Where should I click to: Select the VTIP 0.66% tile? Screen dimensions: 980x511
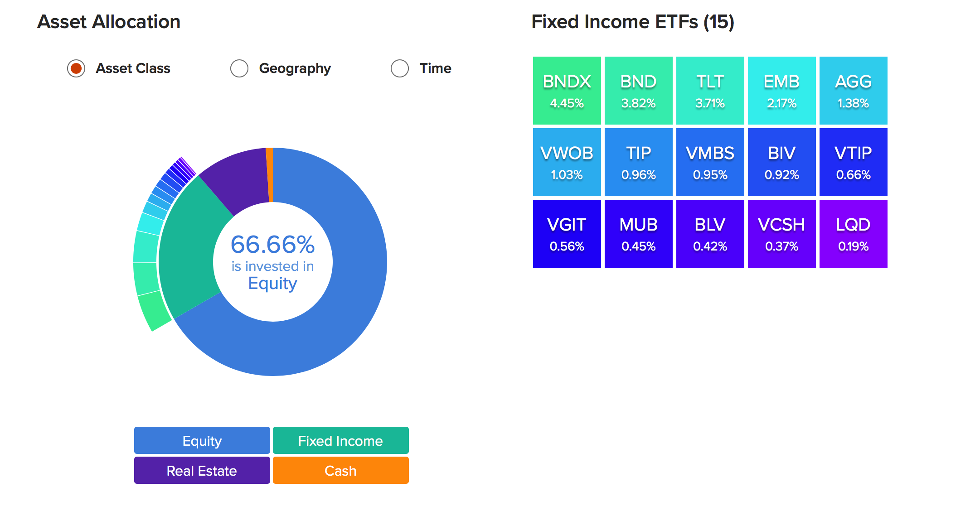[x=853, y=162]
